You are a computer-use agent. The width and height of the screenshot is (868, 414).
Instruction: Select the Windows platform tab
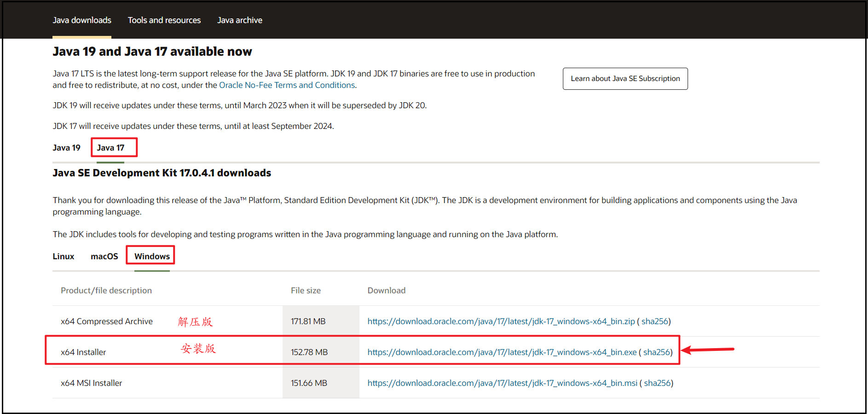152,257
